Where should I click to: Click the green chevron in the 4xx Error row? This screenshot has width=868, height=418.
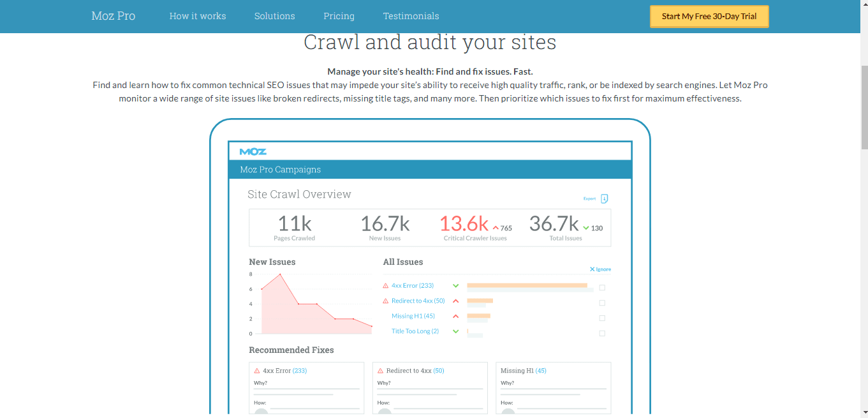click(456, 286)
